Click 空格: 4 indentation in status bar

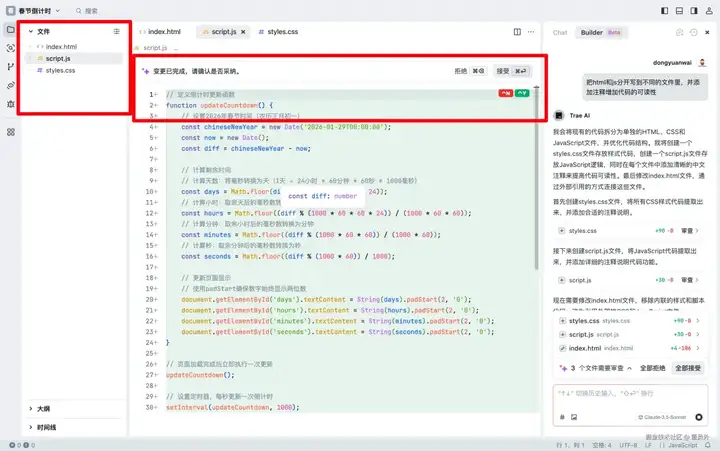pos(602,445)
